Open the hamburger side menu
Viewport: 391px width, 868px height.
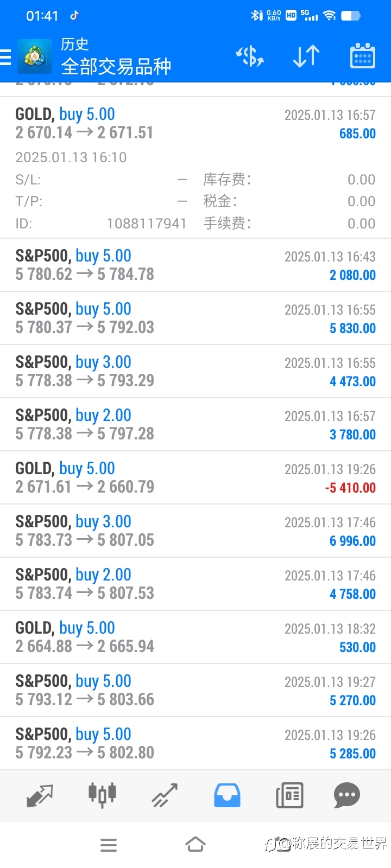[5, 56]
